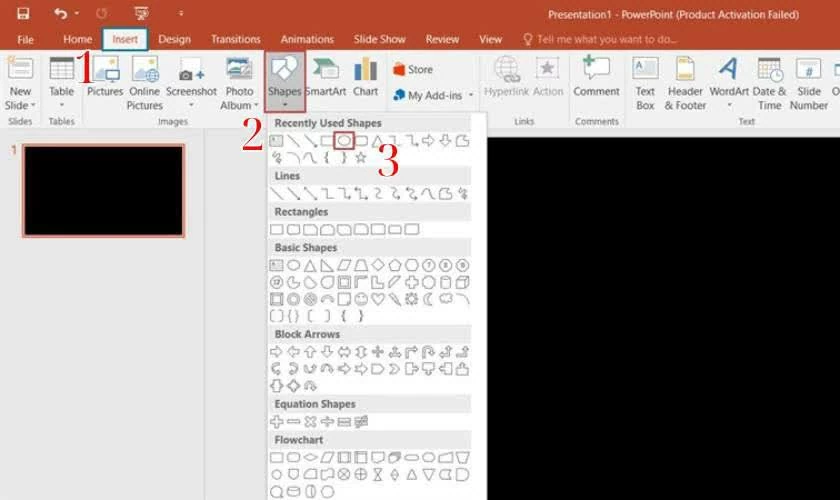Insert a SmartArt graphic
Image resolution: width=840 pixels, height=500 pixels.
coord(325,77)
